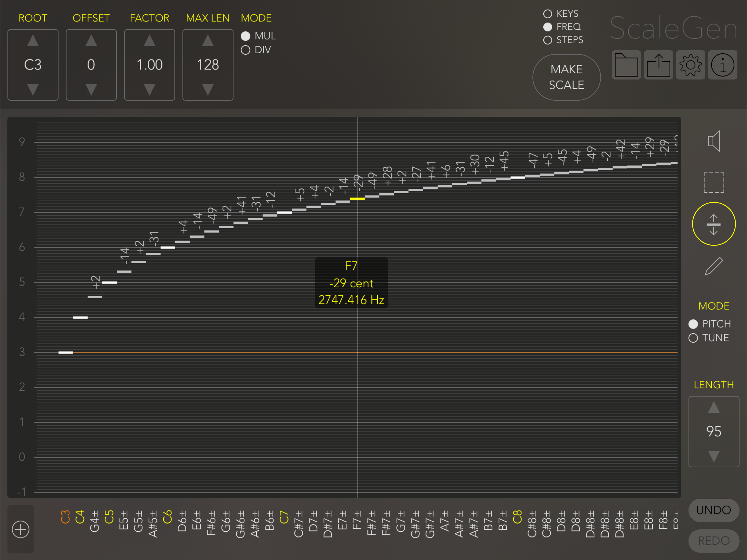747x560 pixels.
Task: Increase FACTOR with up arrow
Action: 150,41
